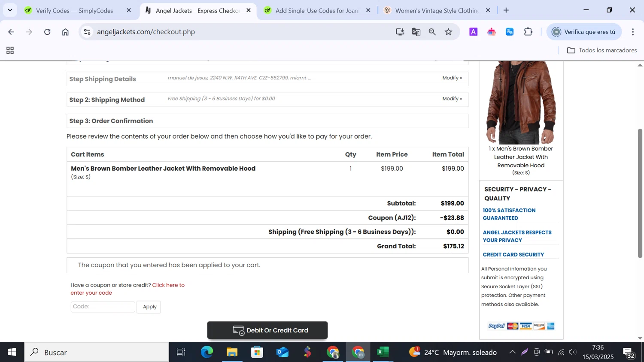Image resolution: width=644 pixels, height=362 pixels.
Task: Select the jacket product name in cart
Action: pyautogui.click(x=163, y=169)
